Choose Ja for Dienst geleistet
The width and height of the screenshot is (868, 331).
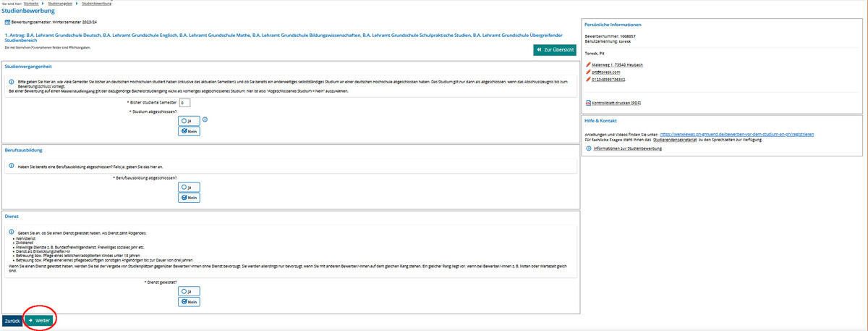(x=188, y=291)
